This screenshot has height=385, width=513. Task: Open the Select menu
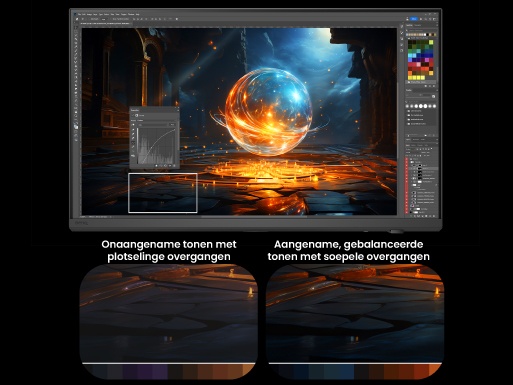tap(107, 14)
